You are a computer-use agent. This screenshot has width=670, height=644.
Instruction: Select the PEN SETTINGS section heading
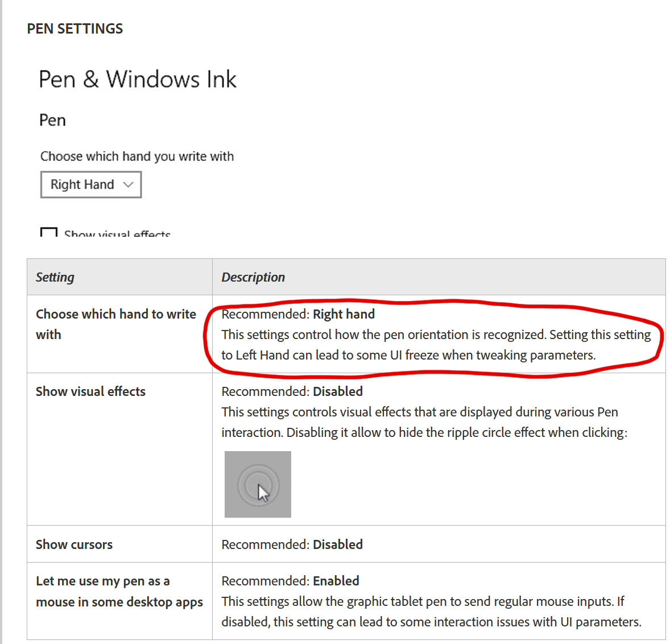point(75,28)
